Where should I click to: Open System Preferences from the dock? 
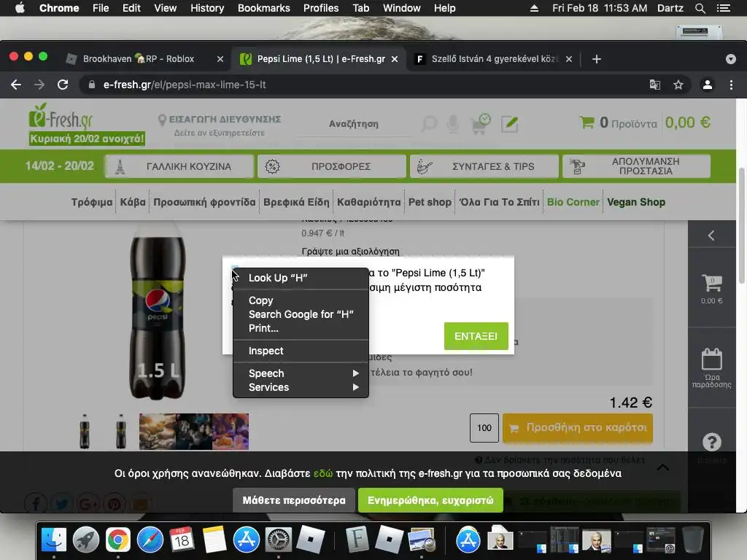coord(278,540)
